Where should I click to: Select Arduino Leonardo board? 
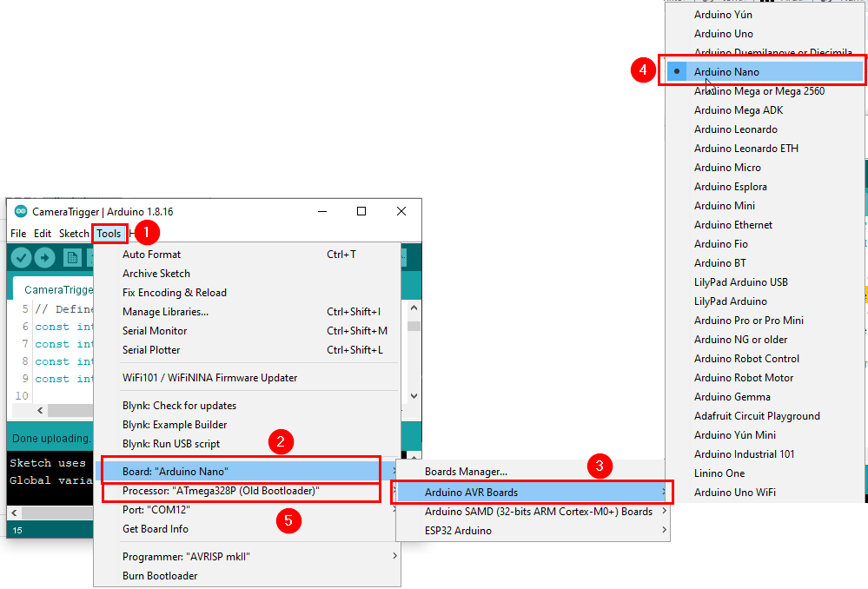764,129
